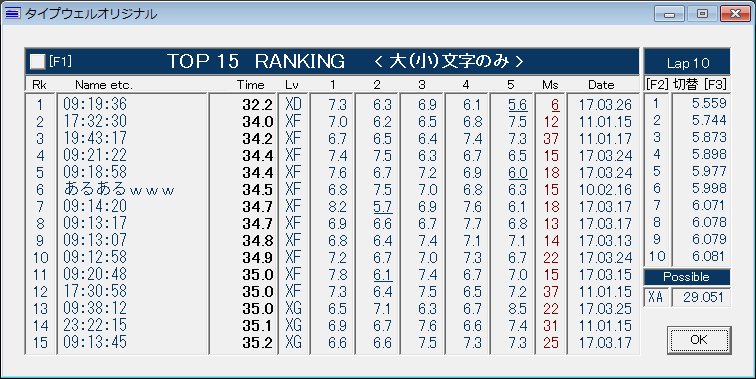This screenshot has height=379, width=756.
Task: Click the Lap 10 header
Action: 688,63
